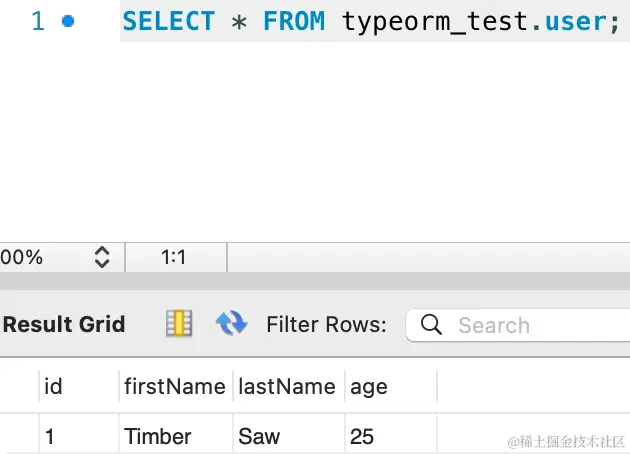630x454 pixels.
Task: Click the blank row header of first row
Action: click(x=18, y=436)
